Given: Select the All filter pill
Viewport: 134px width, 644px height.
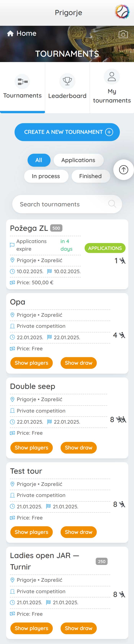Looking at the screenshot, I should (x=39, y=160).
